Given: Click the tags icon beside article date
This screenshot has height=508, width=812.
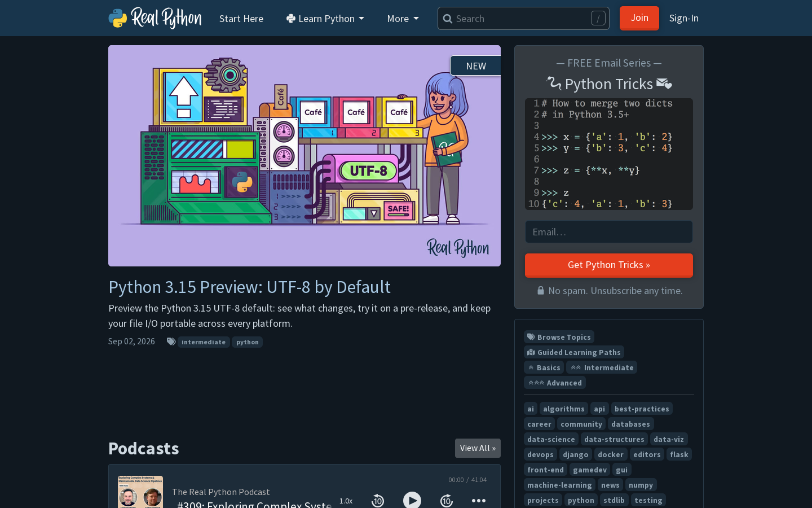Looking at the screenshot, I should click(171, 341).
